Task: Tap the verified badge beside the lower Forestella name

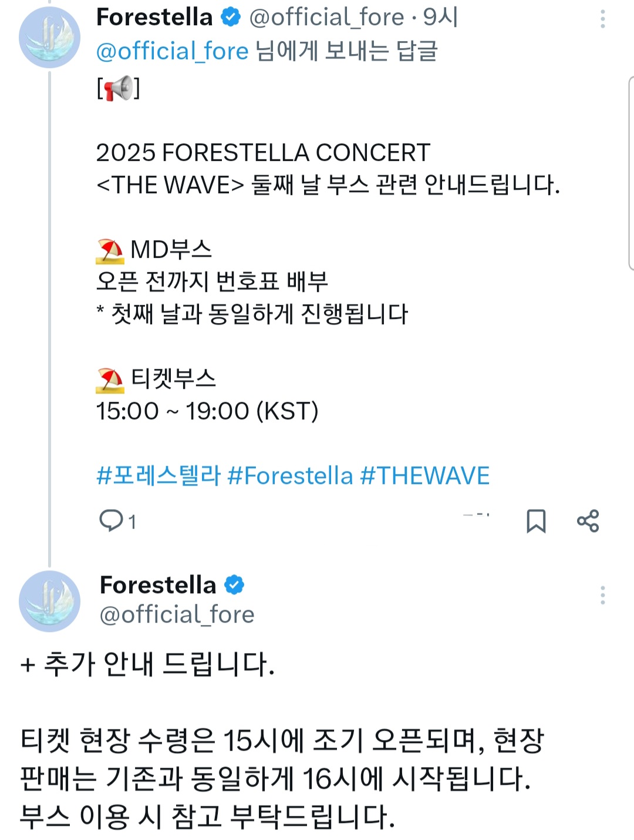Action: [x=234, y=585]
